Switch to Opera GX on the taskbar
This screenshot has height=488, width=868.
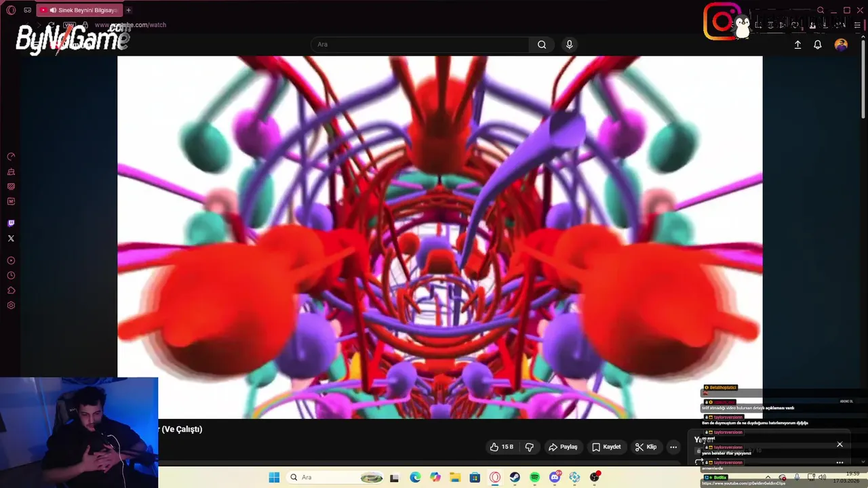click(495, 477)
